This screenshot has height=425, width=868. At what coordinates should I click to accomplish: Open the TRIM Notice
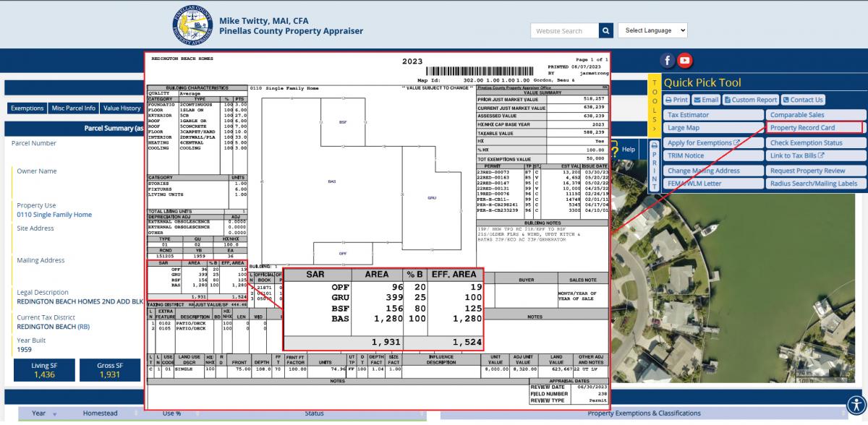tap(713, 156)
